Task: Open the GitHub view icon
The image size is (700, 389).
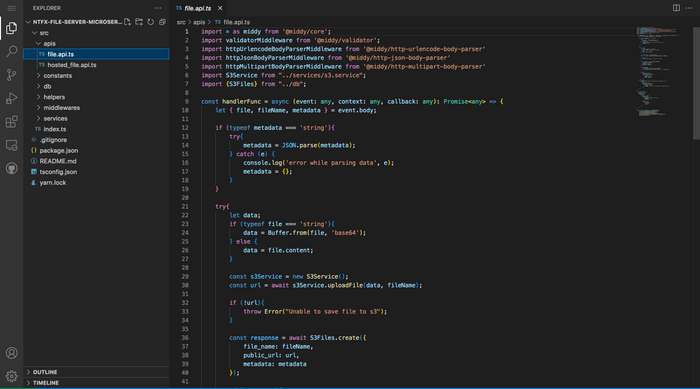Action: pyautogui.click(x=12, y=168)
